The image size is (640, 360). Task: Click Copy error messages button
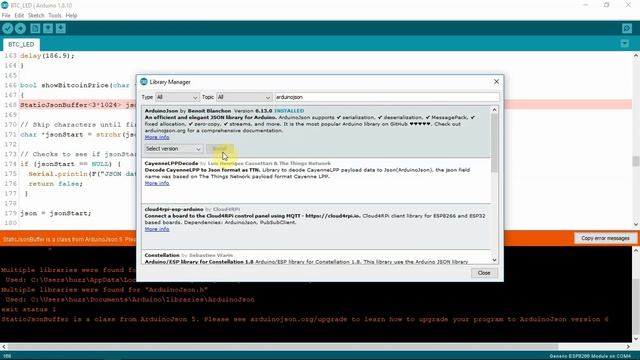605,238
